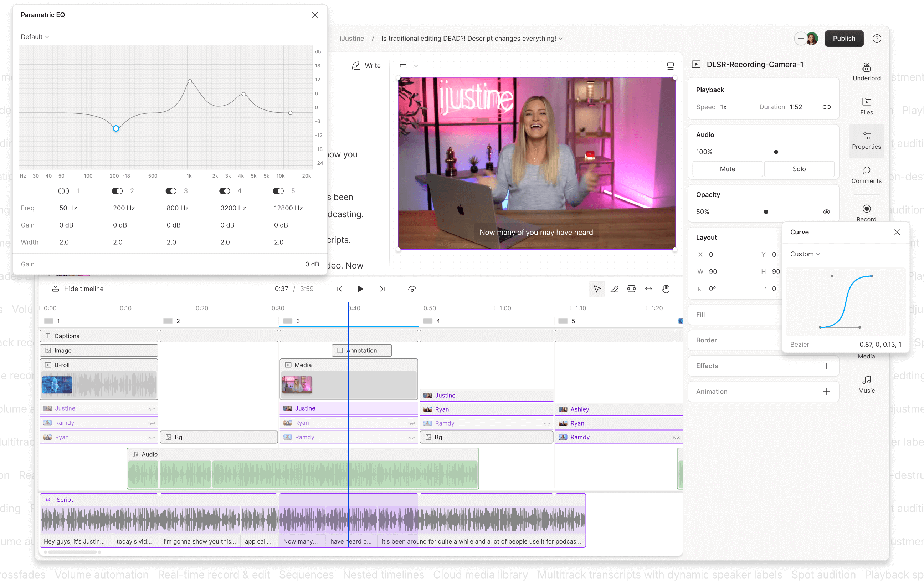This screenshot has height=586, width=924.
Task: Go to the iJustine breadcrumb
Action: pos(351,39)
